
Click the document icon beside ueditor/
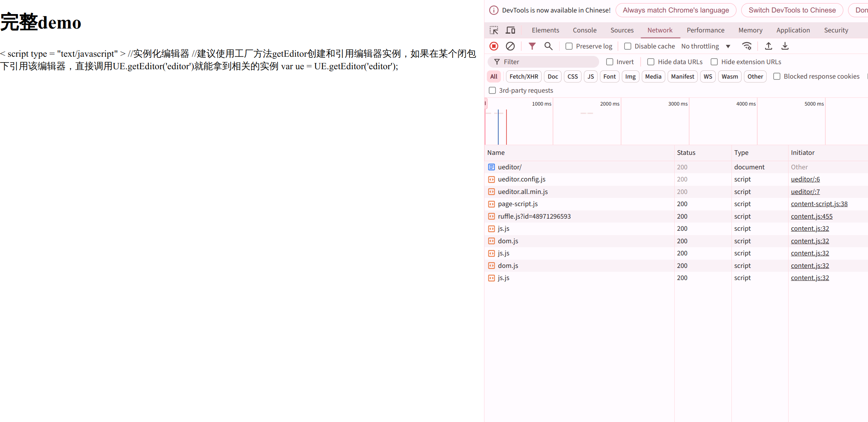point(492,167)
